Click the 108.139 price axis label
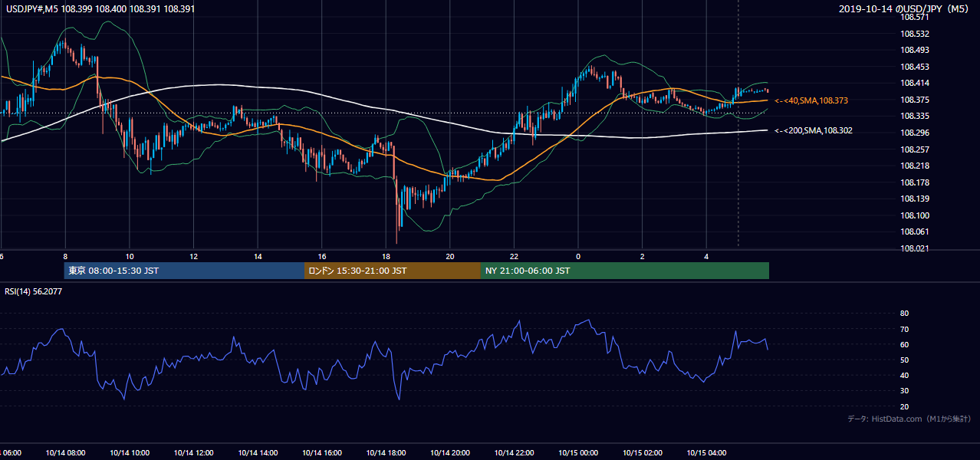Image resolution: width=980 pixels, height=460 pixels. pos(916,199)
